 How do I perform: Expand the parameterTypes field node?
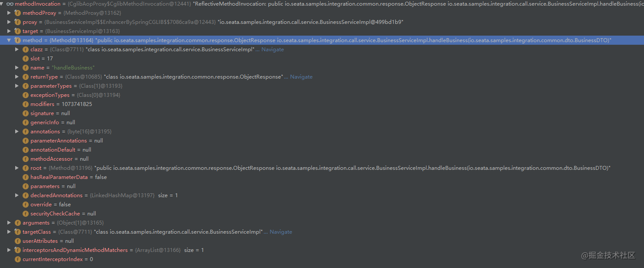(17, 86)
